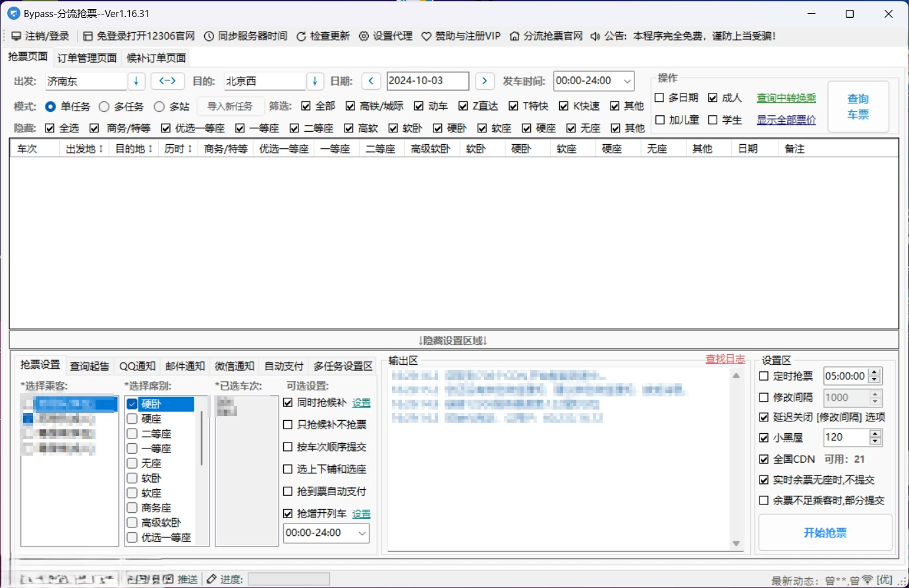Enable 抢到票自动支付 option
The width and height of the screenshot is (909, 588).
pos(288,491)
